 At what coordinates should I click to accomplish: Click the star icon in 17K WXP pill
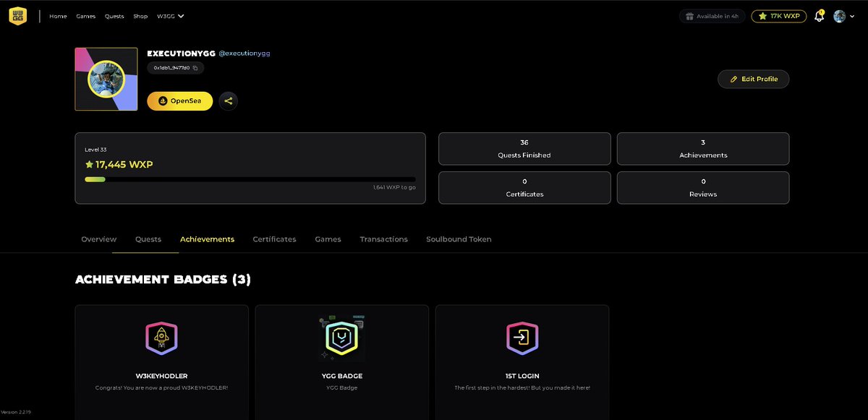click(762, 16)
